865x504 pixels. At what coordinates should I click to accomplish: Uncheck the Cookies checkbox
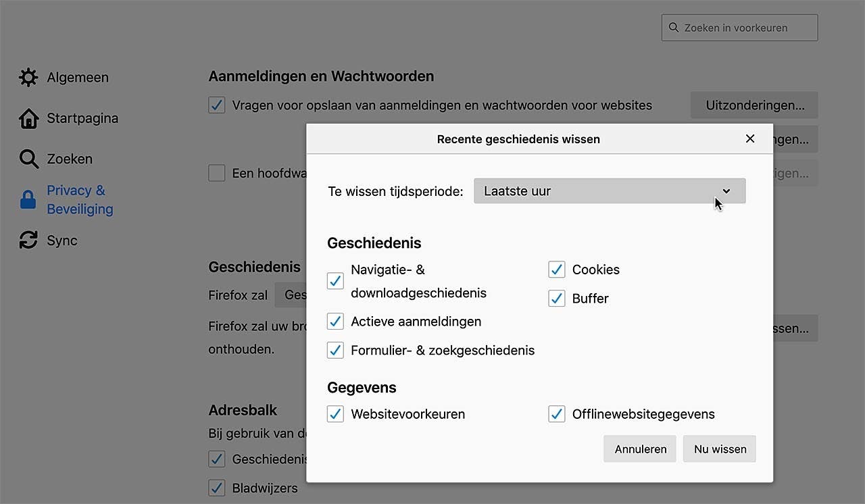556,269
